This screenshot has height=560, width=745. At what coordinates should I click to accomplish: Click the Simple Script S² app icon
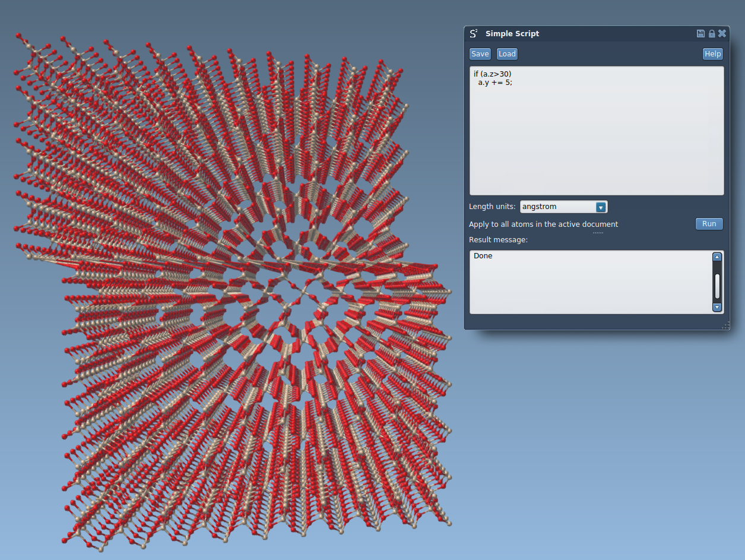pyautogui.click(x=473, y=34)
